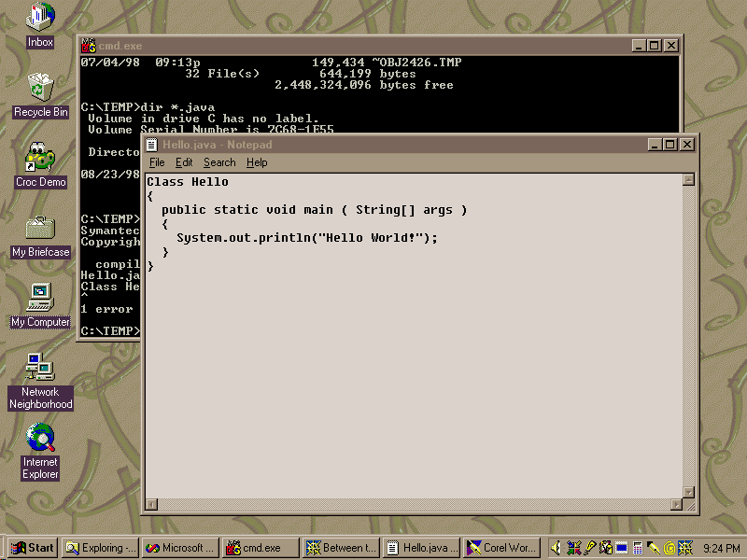The image size is (747, 560).
Task: Click the volume speaker tray icon
Action: (x=557, y=548)
